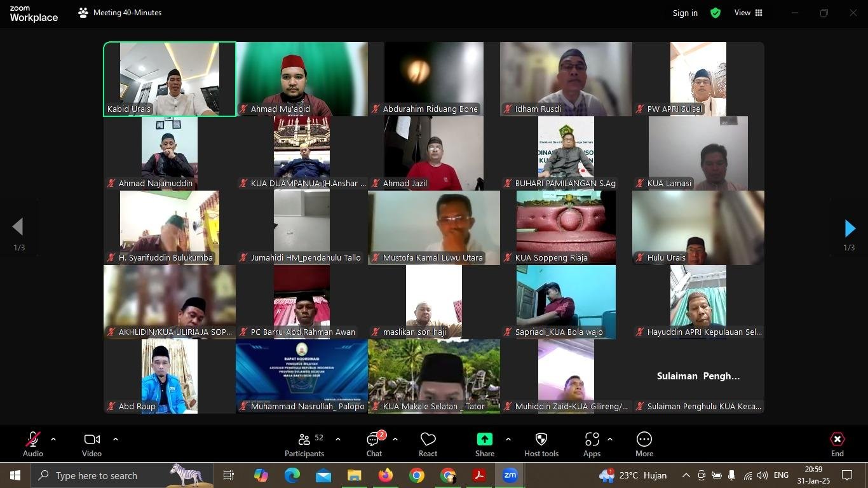This screenshot has height=488, width=868.
Task: Click the red End meeting button
Action: 837,444
